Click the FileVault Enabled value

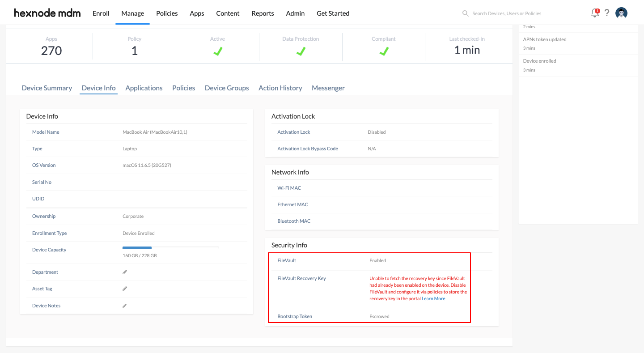click(x=377, y=260)
